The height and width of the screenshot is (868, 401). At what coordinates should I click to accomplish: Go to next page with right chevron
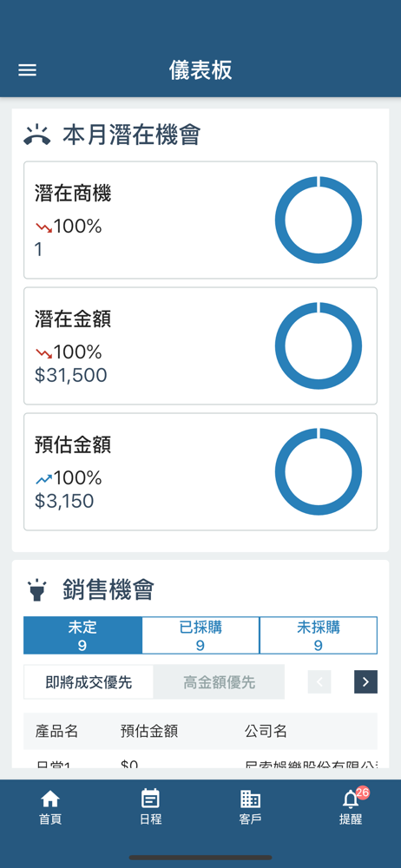point(365,682)
